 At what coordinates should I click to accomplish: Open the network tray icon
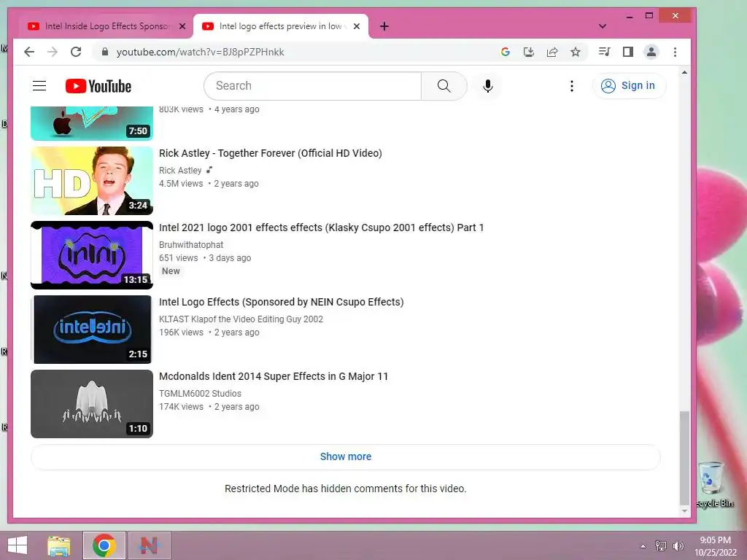click(661, 545)
